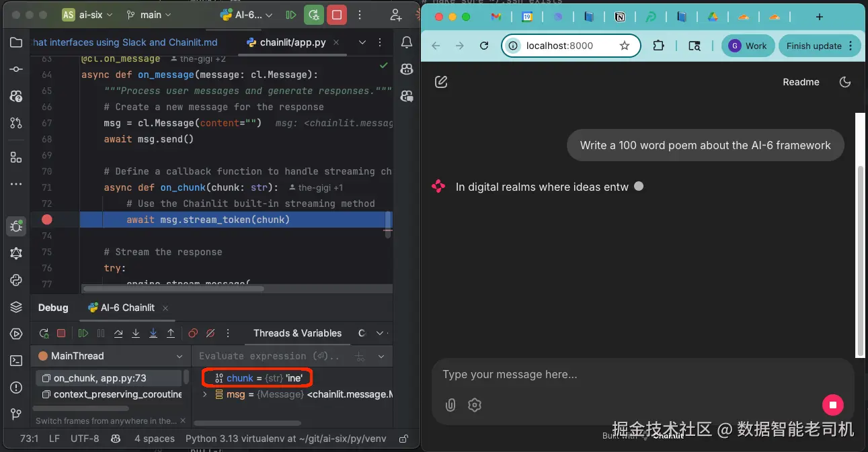868x452 pixels.
Task: Open the Work profile button in Chrome
Action: pos(748,46)
